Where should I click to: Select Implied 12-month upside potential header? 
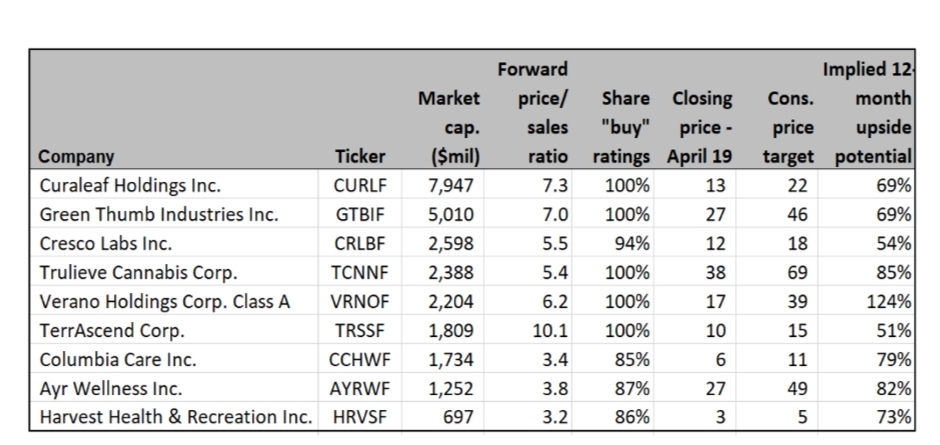[867, 113]
